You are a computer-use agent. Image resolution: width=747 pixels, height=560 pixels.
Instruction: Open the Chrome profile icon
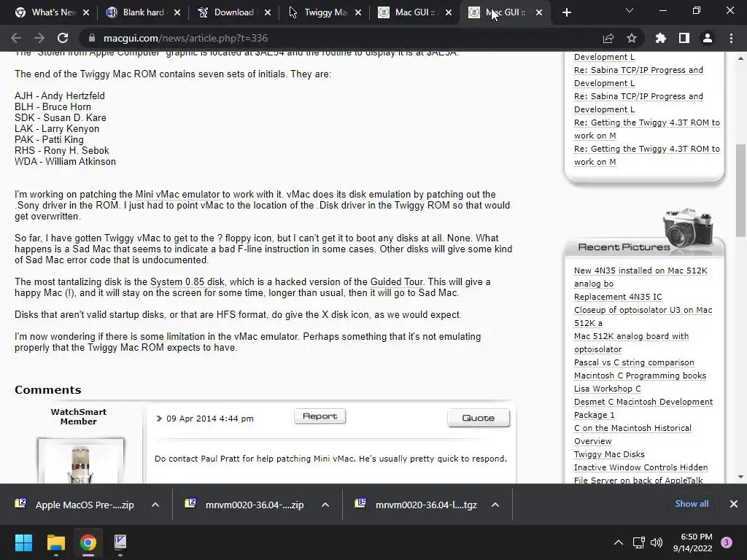(x=708, y=38)
